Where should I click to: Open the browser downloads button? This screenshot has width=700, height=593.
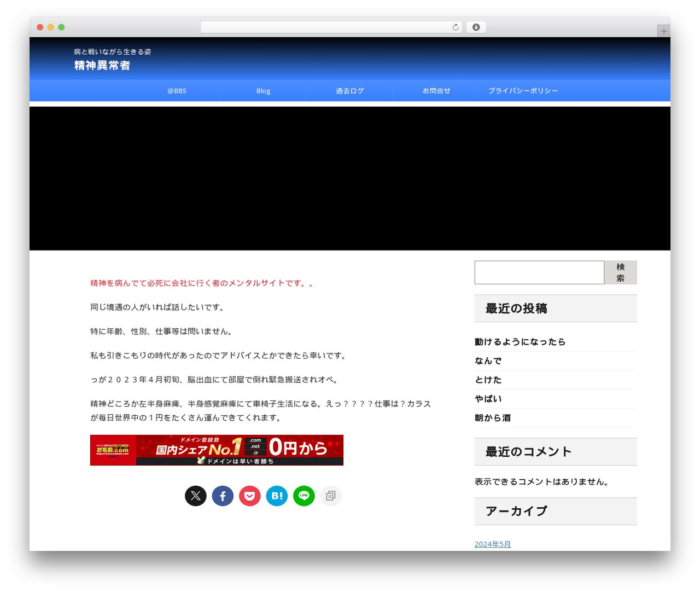(x=476, y=27)
